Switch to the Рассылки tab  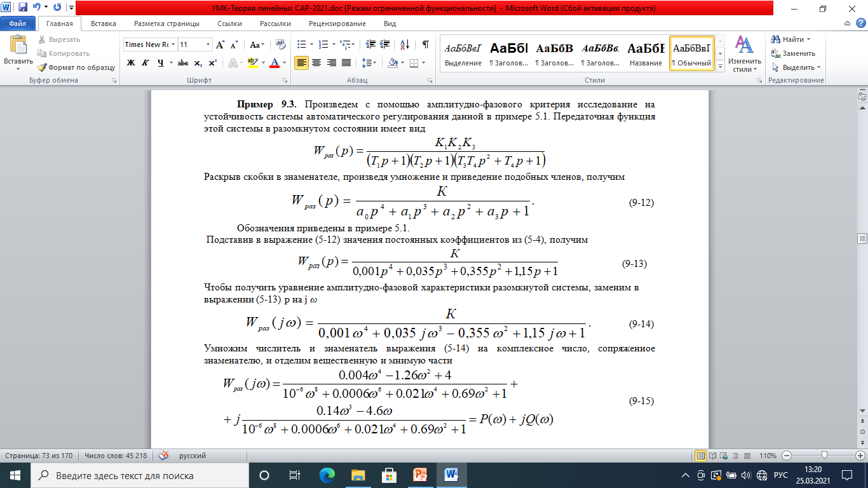pos(275,24)
